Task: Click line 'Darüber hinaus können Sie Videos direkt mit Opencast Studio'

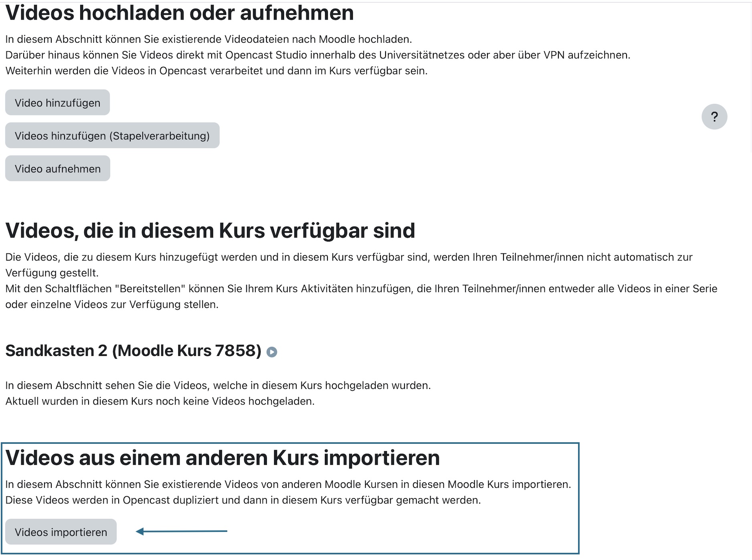Action: point(318,55)
